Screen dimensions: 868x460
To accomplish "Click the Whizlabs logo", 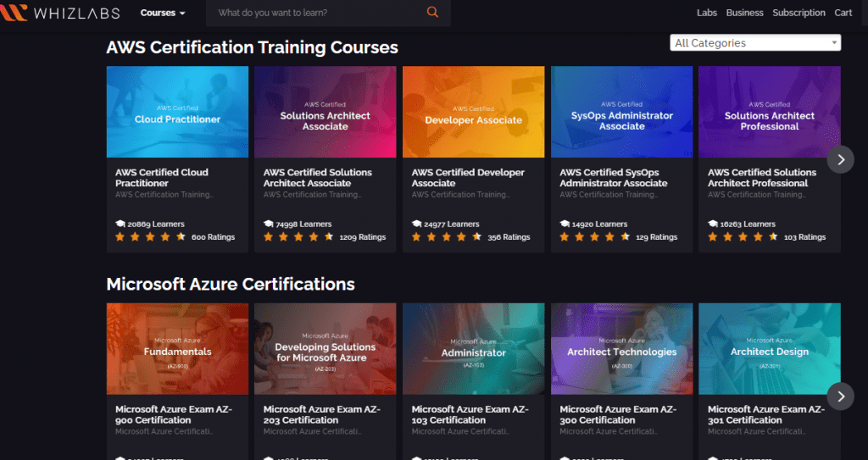I will [x=60, y=12].
